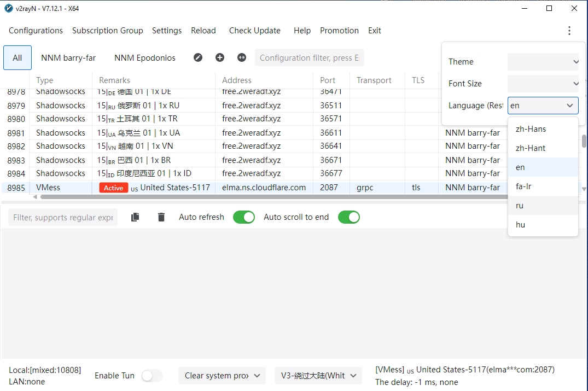
Task: Select row 8984 with ID remarks
Action: [x=254, y=173]
